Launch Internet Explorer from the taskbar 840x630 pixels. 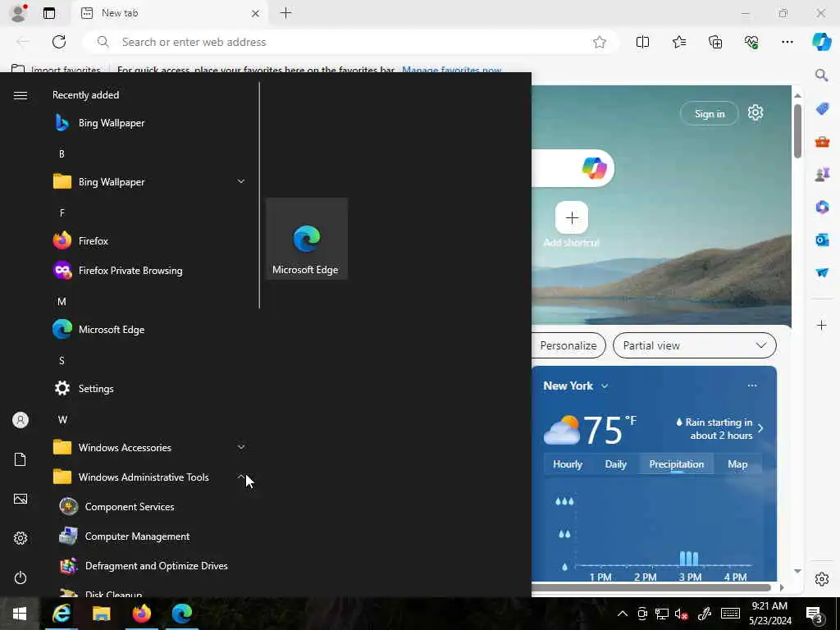(x=61, y=614)
